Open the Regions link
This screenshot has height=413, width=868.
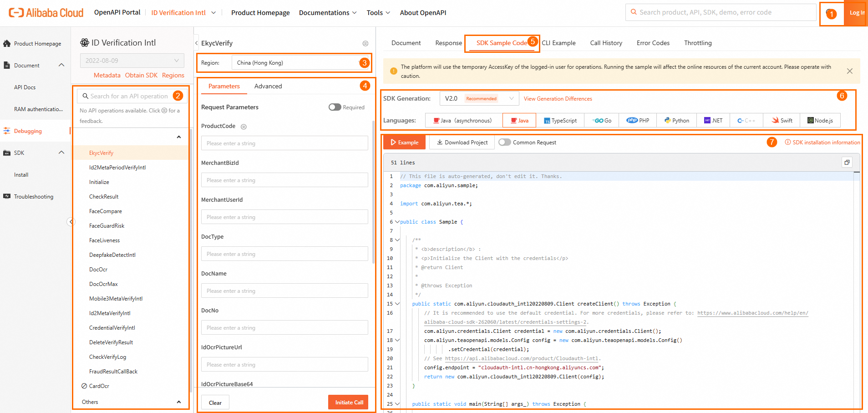click(x=173, y=75)
